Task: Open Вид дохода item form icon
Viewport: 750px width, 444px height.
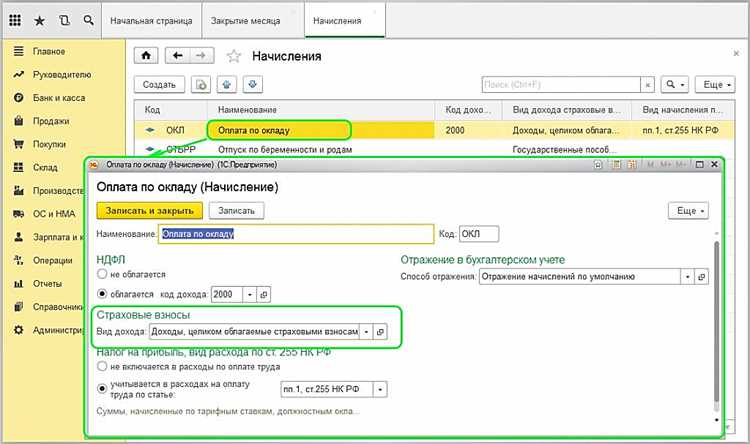Action: pyautogui.click(x=380, y=332)
